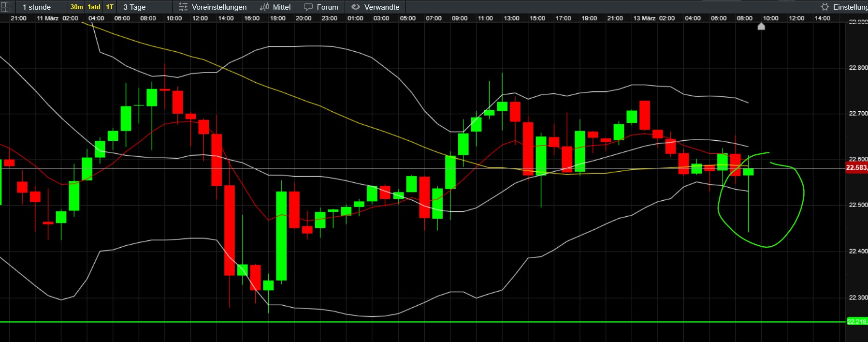
Task: Open the chart layout grid icon
Action: point(5,7)
